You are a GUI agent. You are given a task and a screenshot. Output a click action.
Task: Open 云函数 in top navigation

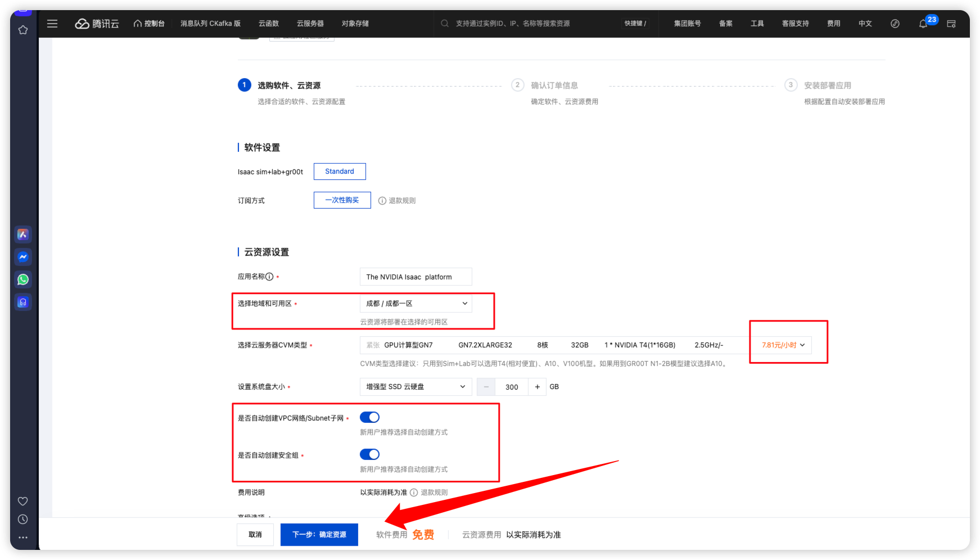click(x=269, y=24)
